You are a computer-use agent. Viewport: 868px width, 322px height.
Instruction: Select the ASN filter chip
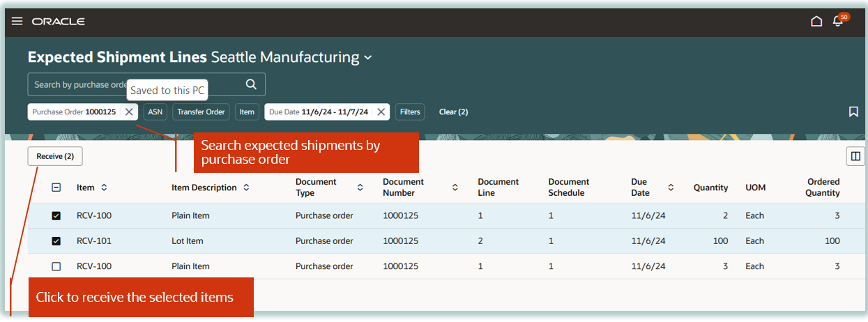(155, 112)
